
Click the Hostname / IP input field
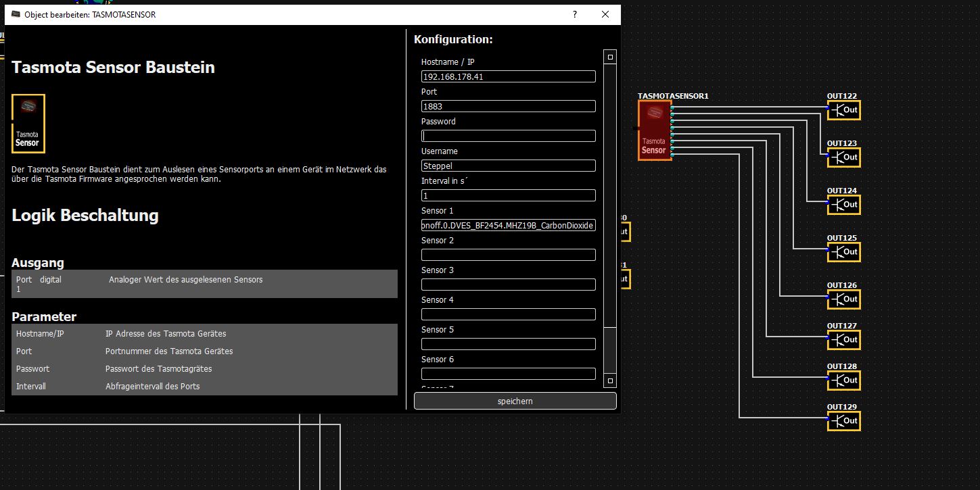508,77
